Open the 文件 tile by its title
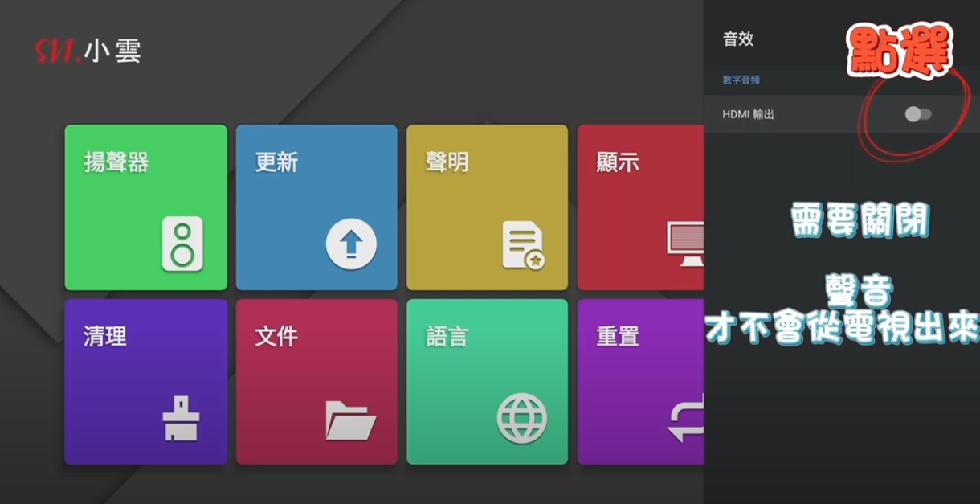The image size is (980, 504). coord(276,336)
